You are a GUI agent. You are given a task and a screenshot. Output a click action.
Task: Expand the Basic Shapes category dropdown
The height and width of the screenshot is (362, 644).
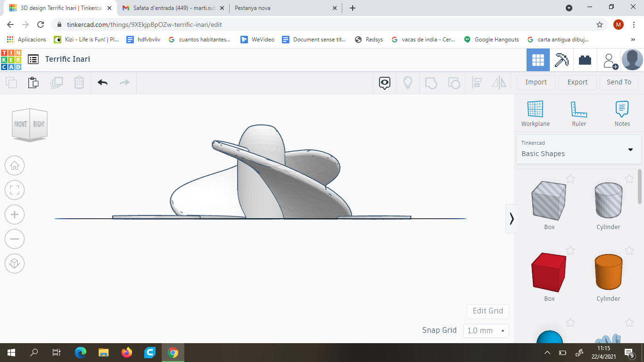point(579,149)
